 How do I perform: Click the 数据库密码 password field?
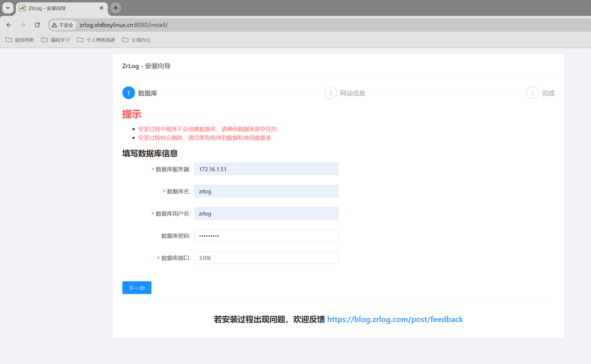[266, 236]
